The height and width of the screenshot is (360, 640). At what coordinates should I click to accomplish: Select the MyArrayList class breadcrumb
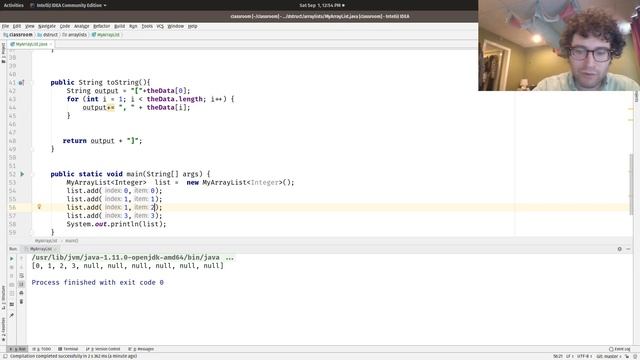pyautogui.click(x=106, y=35)
